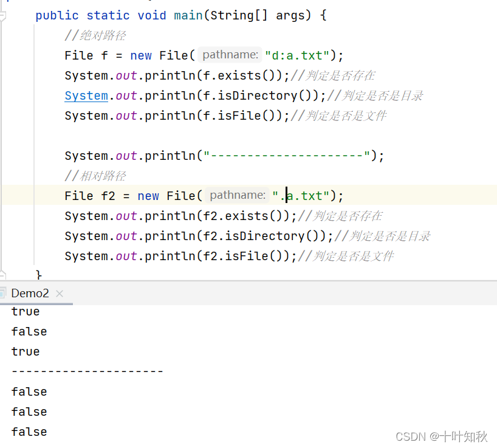Click the comment //绝对路径

coord(95,35)
